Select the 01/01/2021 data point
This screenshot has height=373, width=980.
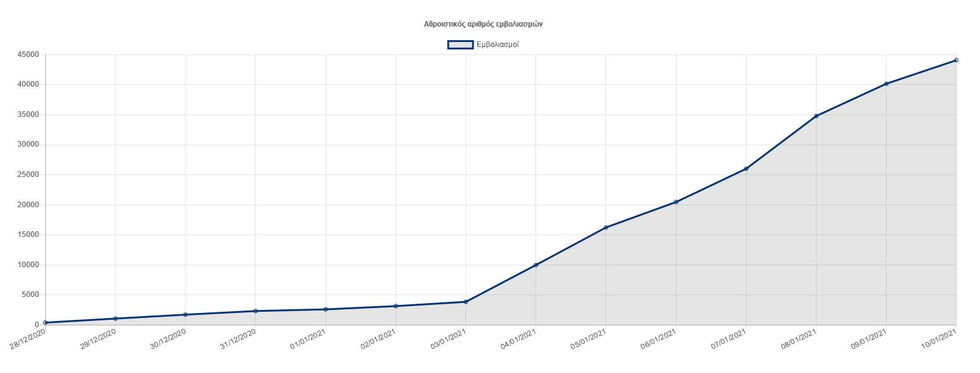click(x=326, y=309)
